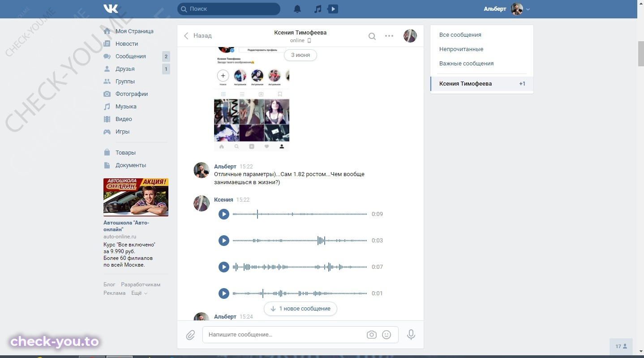This screenshot has width=644, height=358.
Task: Click the video play icon in header
Action: pyautogui.click(x=333, y=9)
